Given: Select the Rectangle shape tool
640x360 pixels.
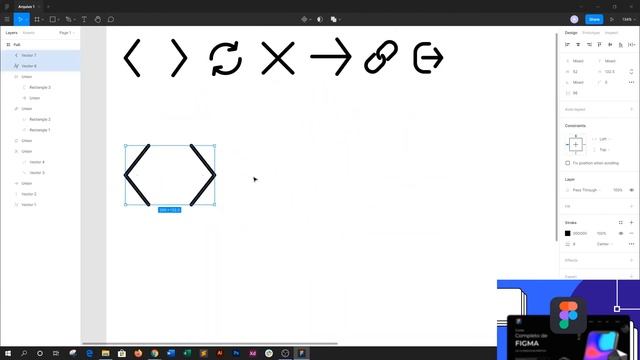Looking at the screenshot, I should (x=53, y=19).
